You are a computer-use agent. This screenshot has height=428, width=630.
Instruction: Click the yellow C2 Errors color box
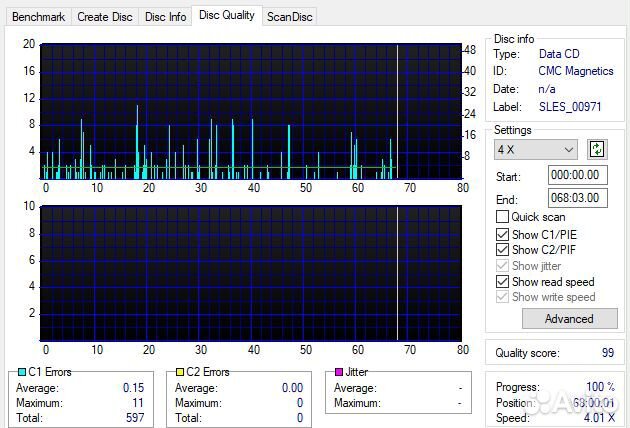click(x=181, y=372)
